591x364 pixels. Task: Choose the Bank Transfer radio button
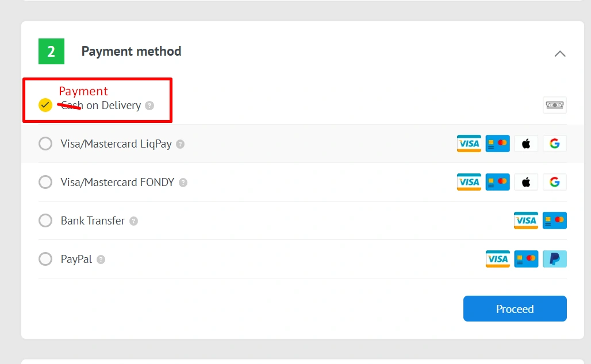[x=45, y=220]
